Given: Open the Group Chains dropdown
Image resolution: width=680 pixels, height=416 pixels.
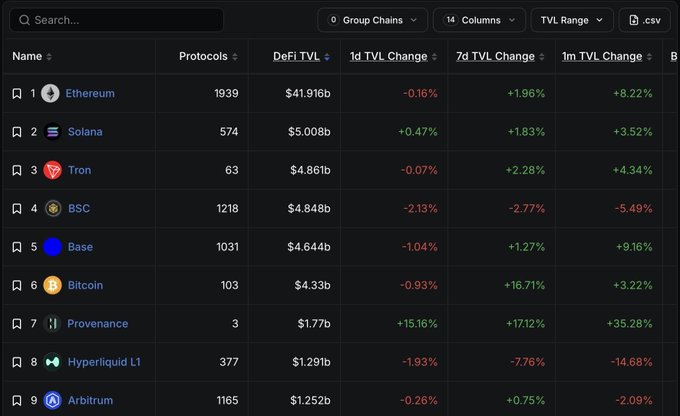Looking at the screenshot, I should [373, 20].
